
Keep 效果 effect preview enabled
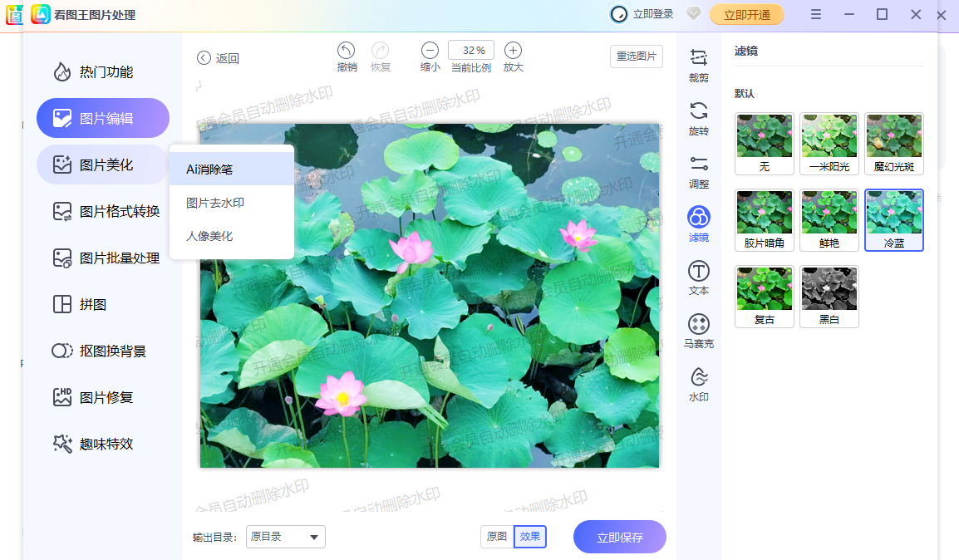tap(529, 537)
